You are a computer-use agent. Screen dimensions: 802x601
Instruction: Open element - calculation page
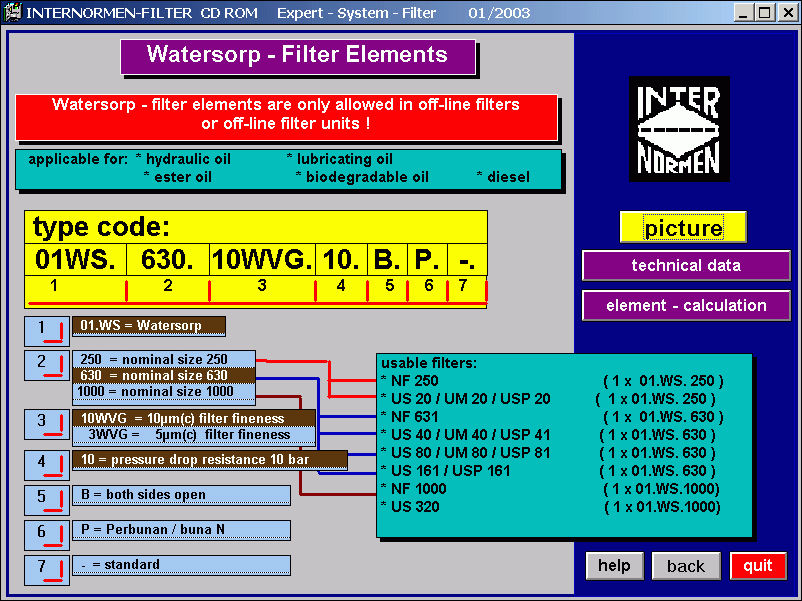[x=686, y=305]
